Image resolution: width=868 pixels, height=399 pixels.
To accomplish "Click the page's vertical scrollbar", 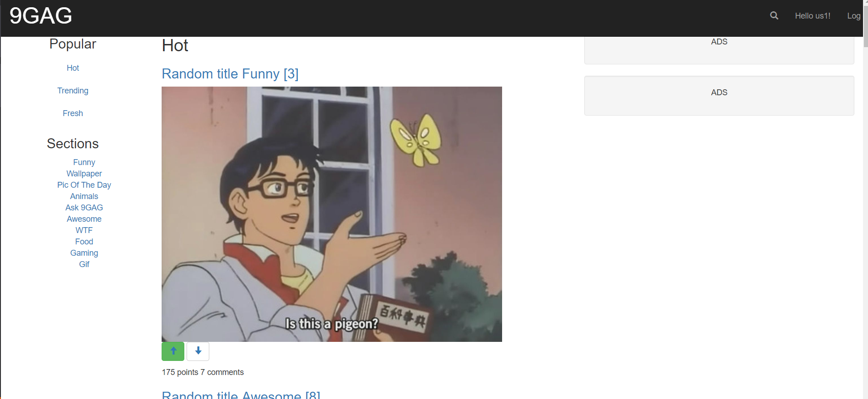I will click(865, 199).
